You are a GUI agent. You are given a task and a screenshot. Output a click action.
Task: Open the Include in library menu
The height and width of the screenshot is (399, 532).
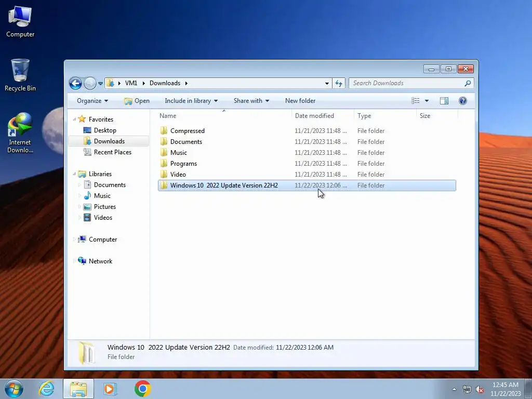tap(191, 101)
